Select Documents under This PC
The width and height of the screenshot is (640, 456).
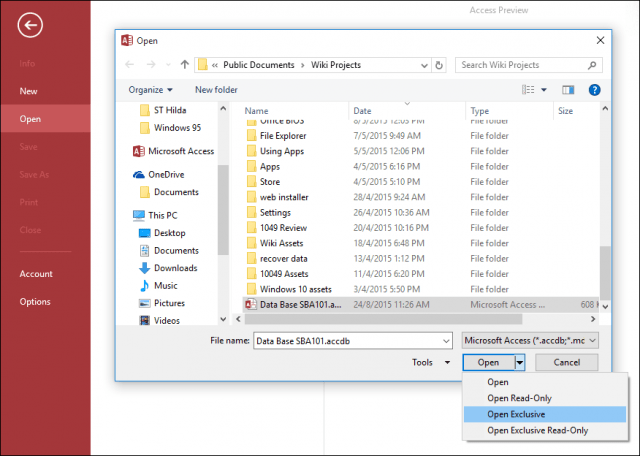[x=169, y=251]
